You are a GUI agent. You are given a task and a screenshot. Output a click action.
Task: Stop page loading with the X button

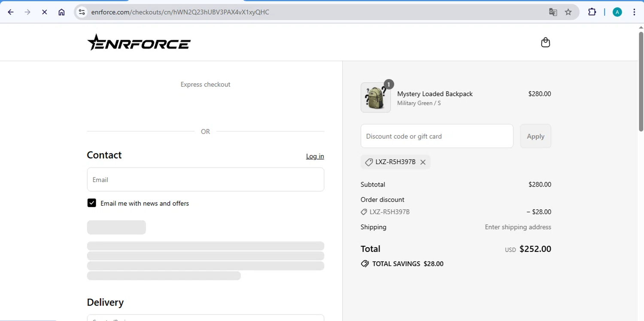[44, 12]
